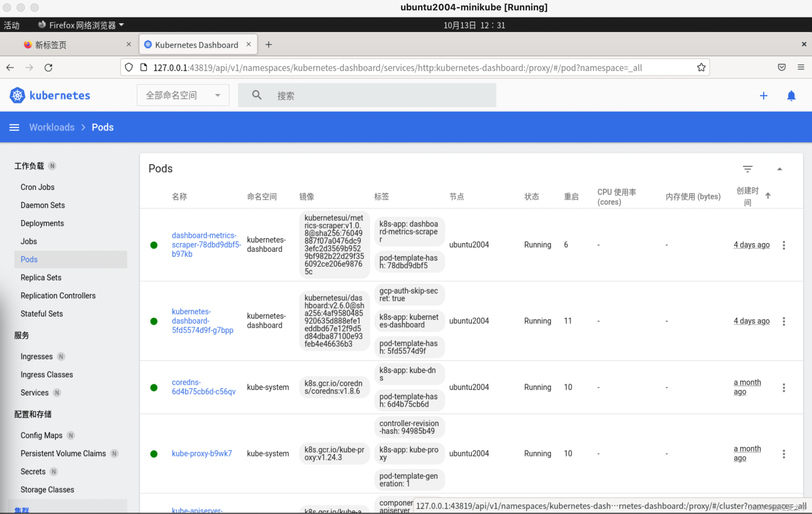Open Ingresses in sidebar
Screen dimensions: 812x514
pyautogui.click(x=37, y=357)
